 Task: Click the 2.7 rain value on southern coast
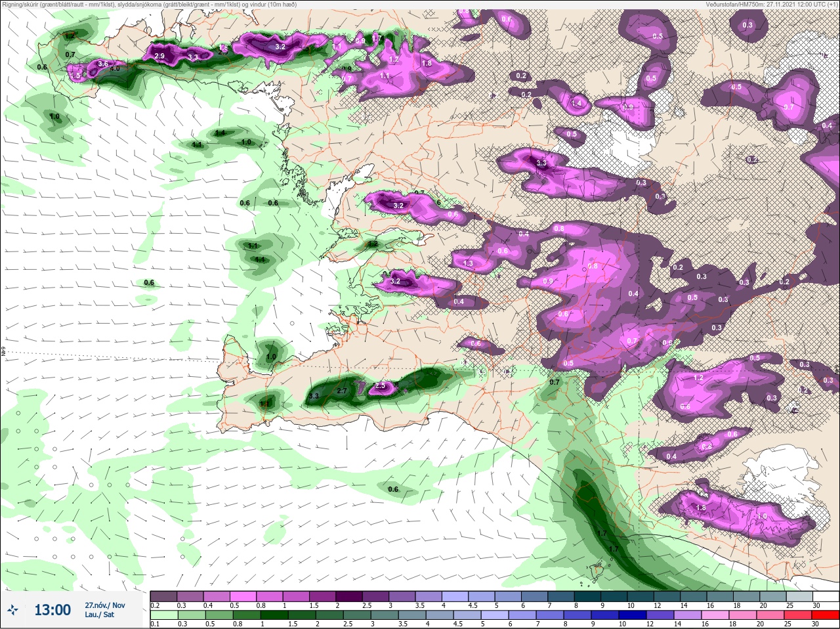click(341, 391)
